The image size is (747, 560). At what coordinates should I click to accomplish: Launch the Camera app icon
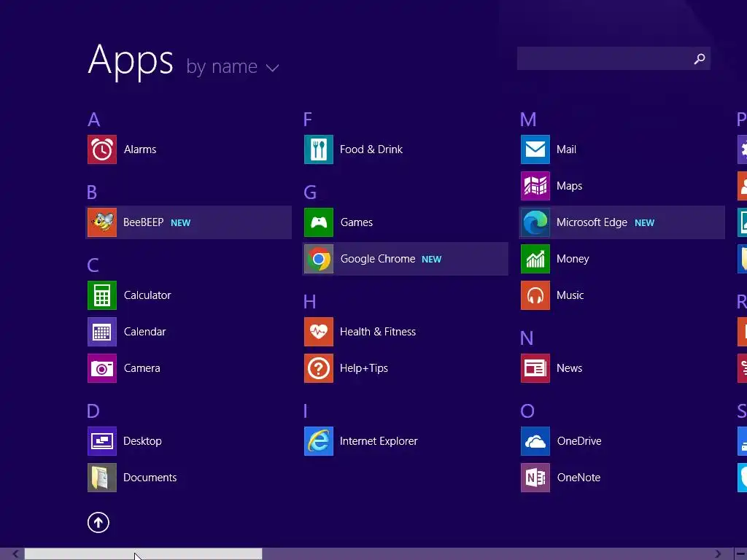coord(102,368)
